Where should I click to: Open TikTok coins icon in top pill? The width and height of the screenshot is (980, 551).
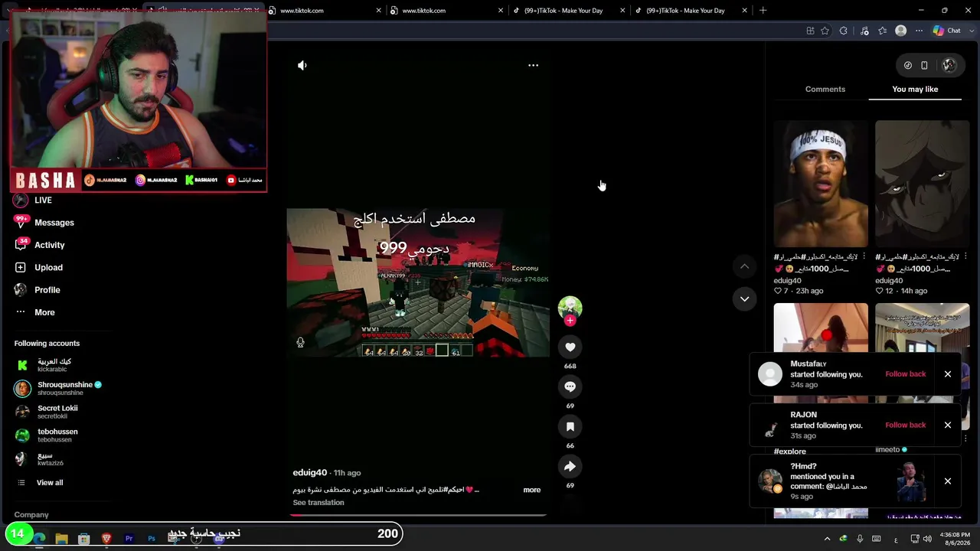[x=907, y=65]
